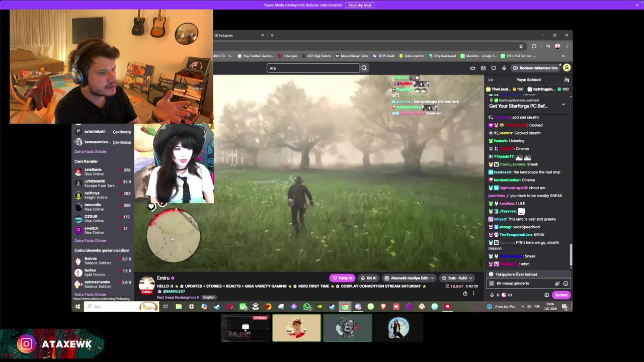Screen dimensions: 644x362
Task: Select the YAYINDA scene thumbnail
Action: (x=246, y=328)
